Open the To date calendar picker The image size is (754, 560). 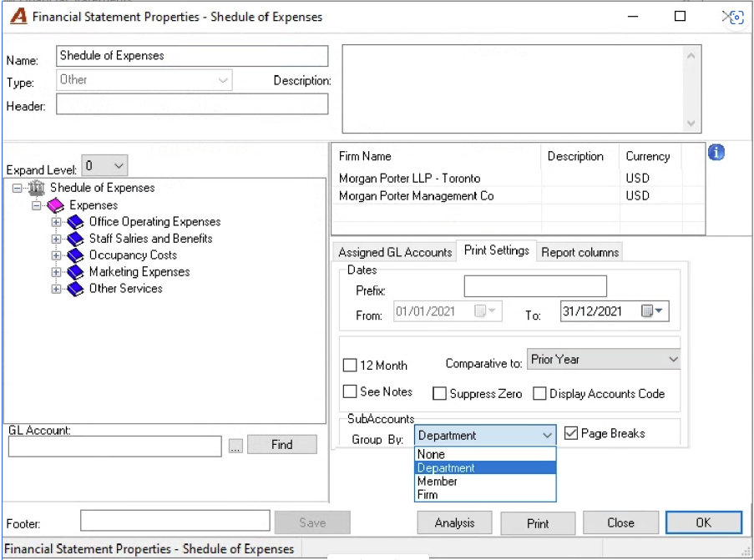[652, 311]
